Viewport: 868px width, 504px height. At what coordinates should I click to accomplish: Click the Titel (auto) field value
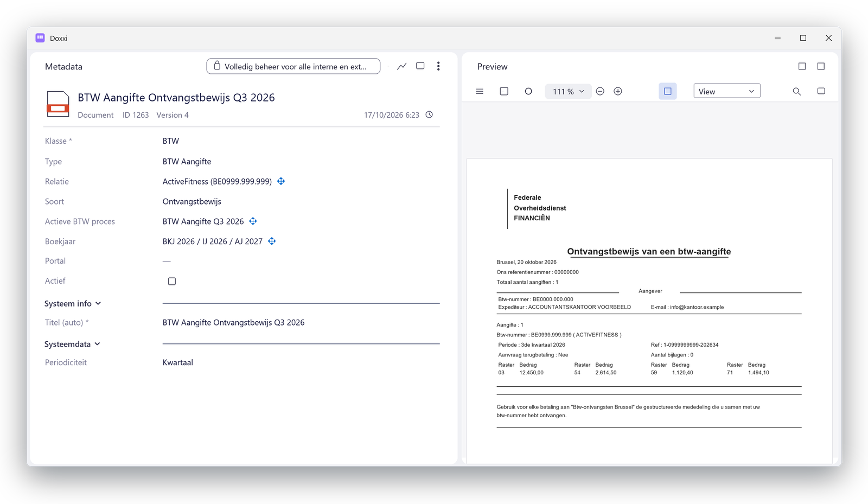click(x=234, y=322)
